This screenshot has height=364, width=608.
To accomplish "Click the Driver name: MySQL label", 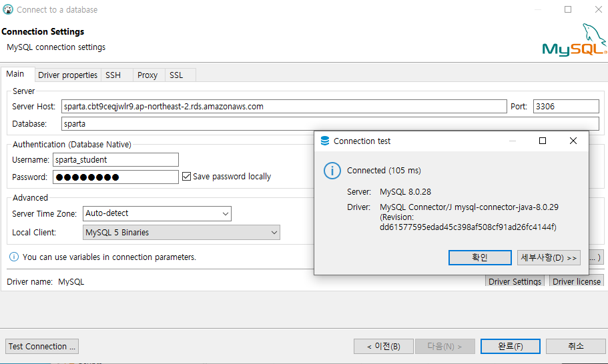I will [45, 282].
